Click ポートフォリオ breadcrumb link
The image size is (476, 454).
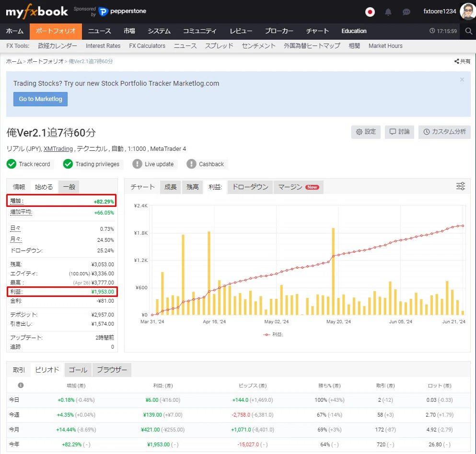pos(45,61)
